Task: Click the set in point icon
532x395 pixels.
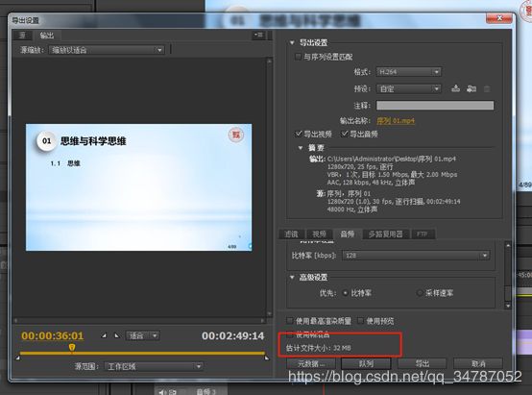Action: point(104,336)
